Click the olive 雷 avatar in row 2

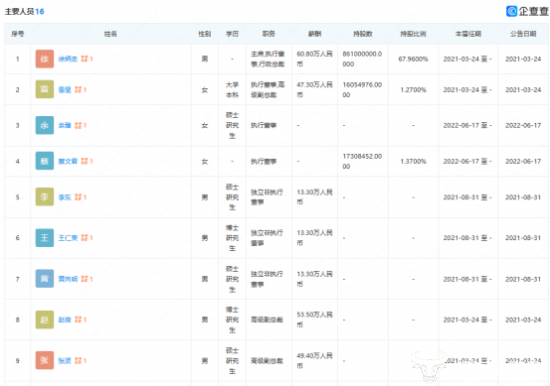coord(45,89)
